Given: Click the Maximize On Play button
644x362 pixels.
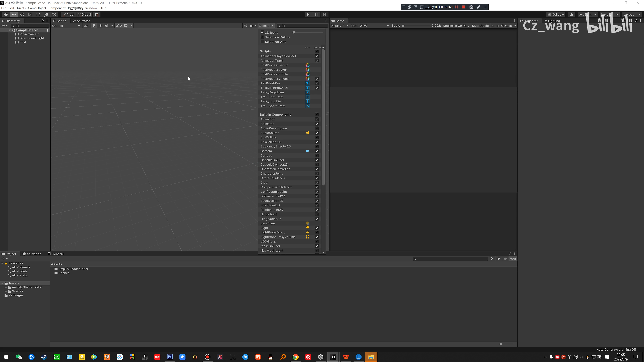Looking at the screenshot, I should (x=456, y=26).
